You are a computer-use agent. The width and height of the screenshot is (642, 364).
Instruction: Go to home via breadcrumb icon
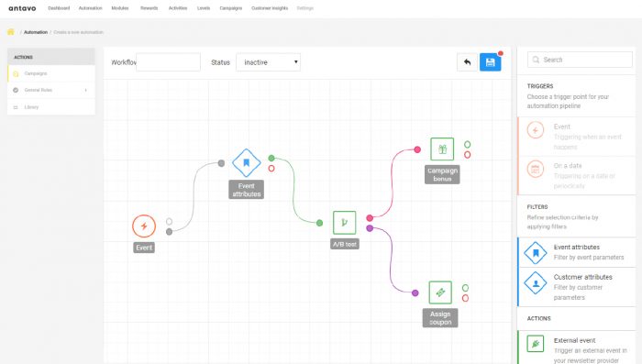pyautogui.click(x=11, y=32)
